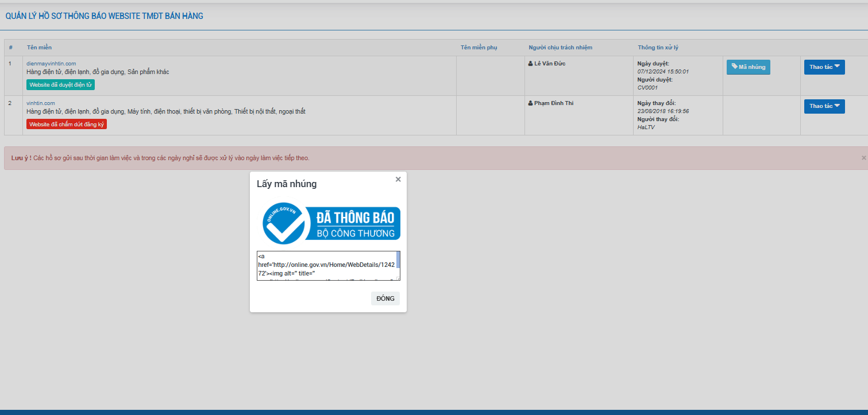This screenshot has width=868, height=415.
Task: Click the name Lê Văn Đức
Action: click(x=550, y=63)
